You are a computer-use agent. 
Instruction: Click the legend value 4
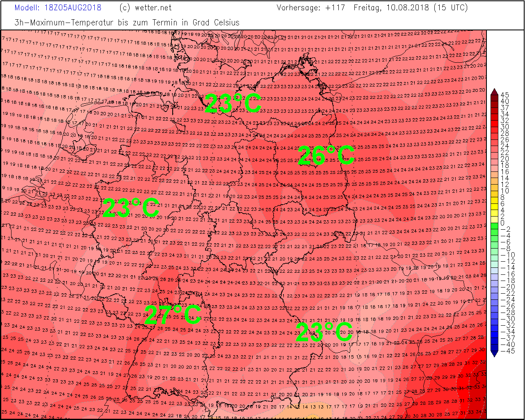click(x=502, y=210)
